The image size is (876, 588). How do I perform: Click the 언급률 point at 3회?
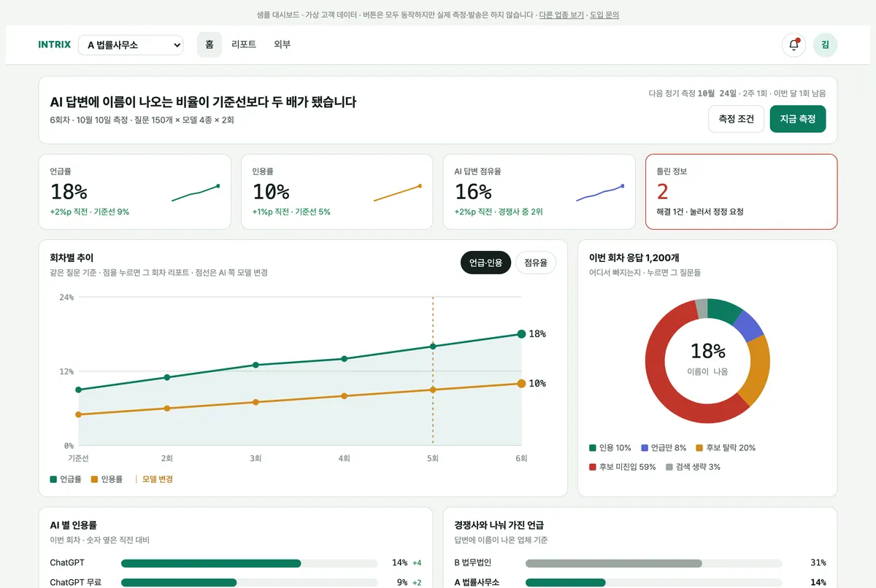(x=255, y=365)
